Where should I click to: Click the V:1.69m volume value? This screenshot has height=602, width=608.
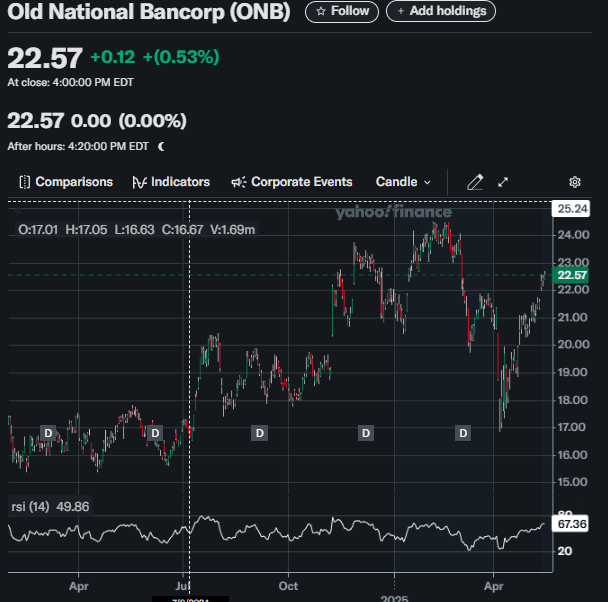point(233,230)
